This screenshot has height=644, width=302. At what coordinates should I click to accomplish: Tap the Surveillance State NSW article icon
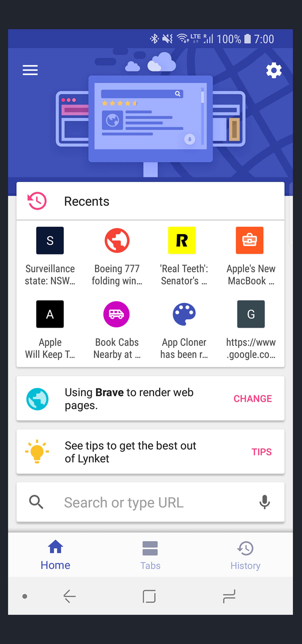coord(50,240)
